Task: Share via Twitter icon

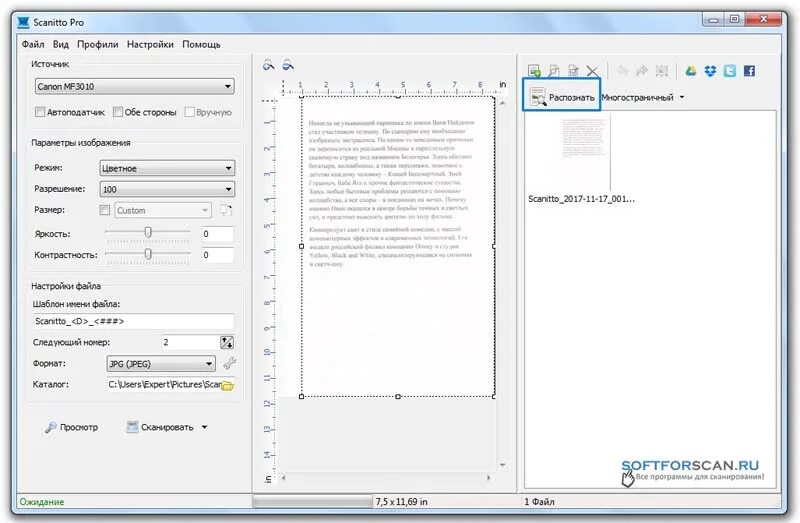Action: click(730, 71)
